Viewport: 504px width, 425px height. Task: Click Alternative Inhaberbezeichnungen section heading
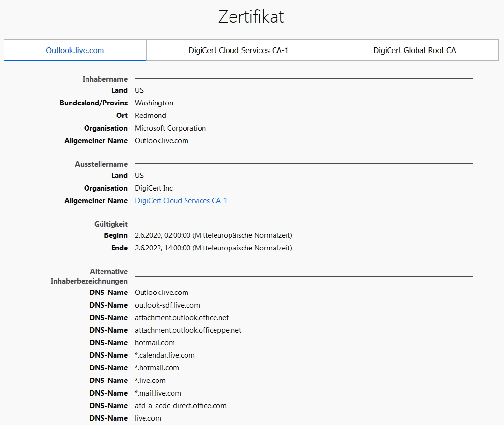click(x=89, y=277)
